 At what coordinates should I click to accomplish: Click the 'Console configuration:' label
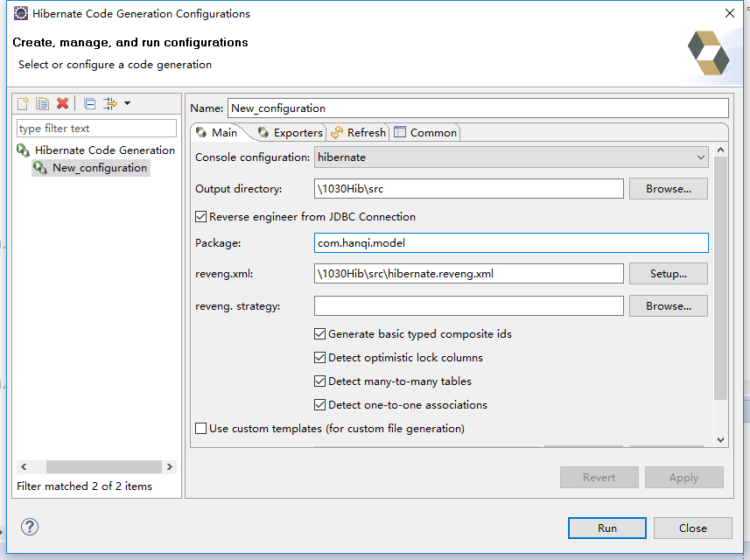252,157
